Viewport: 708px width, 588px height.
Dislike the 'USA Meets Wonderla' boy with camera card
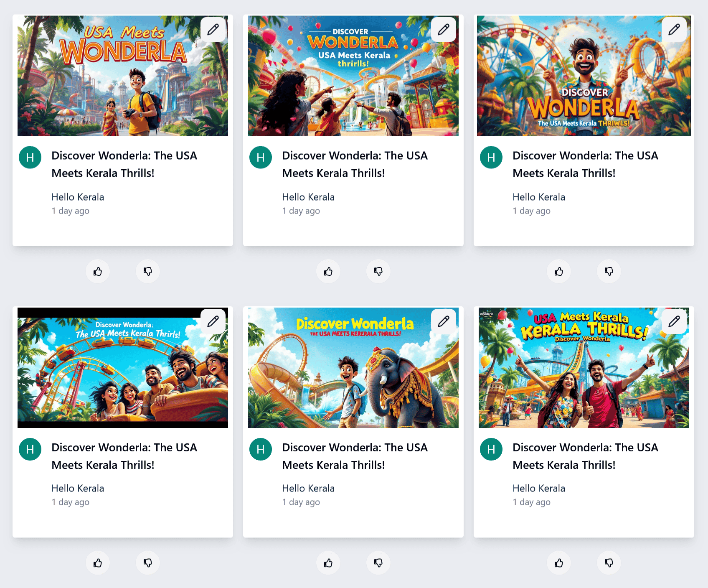pos(148,272)
